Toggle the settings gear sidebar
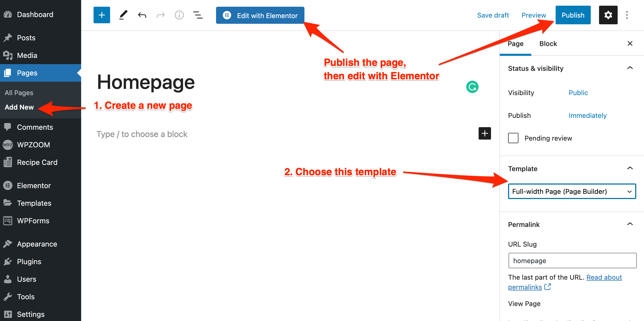644x321 pixels. tap(608, 15)
